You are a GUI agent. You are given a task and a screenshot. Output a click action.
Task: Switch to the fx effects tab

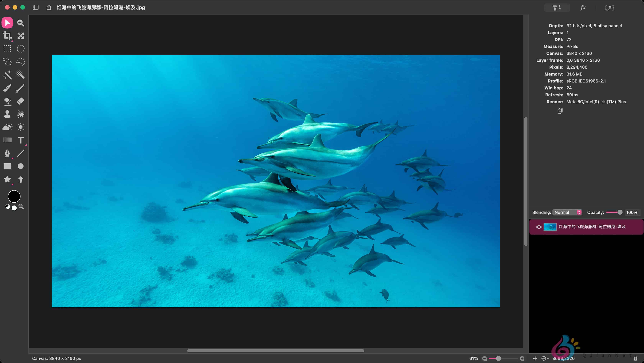click(583, 7)
